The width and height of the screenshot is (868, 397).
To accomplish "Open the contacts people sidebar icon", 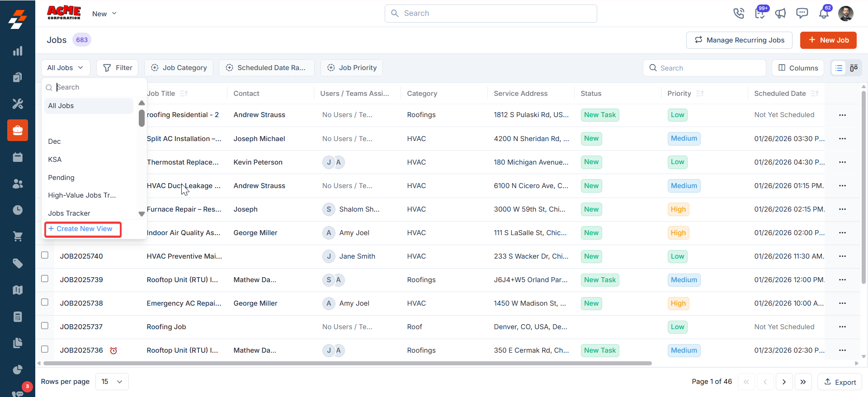I will click(18, 184).
